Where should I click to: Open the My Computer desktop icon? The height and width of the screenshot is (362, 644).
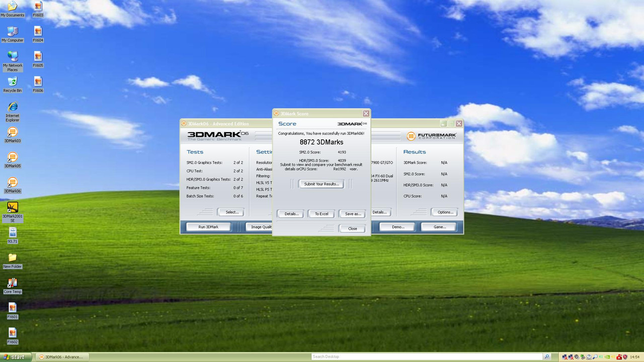pos(13,34)
